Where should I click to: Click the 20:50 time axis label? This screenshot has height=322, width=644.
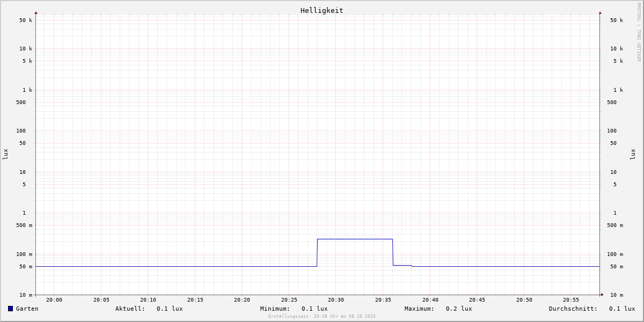pyautogui.click(x=524, y=300)
